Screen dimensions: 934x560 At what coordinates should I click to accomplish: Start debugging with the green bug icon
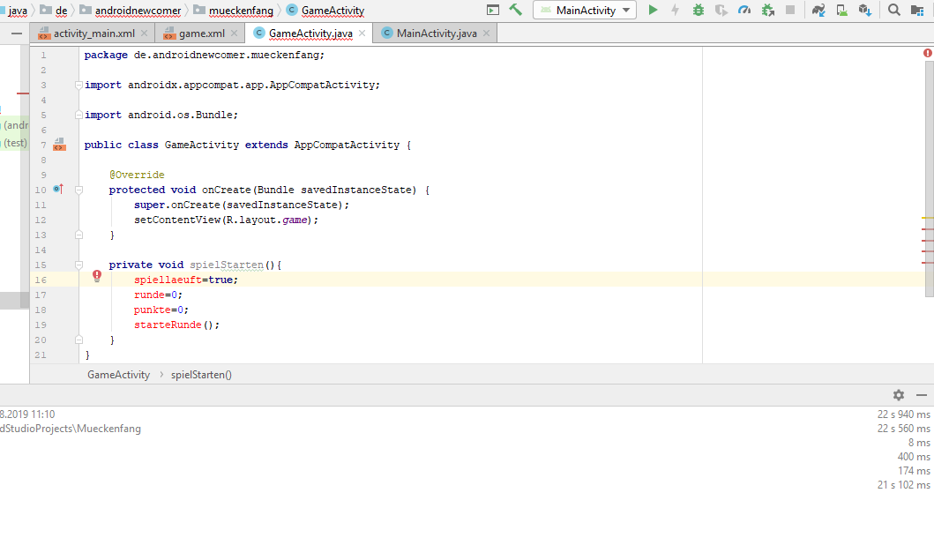click(x=699, y=10)
